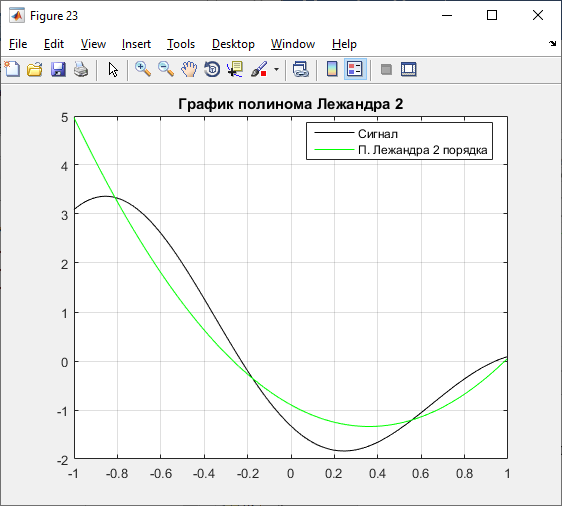The height and width of the screenshot is (506, 562).
Task: Open the File menu
Action: point(18,44)
